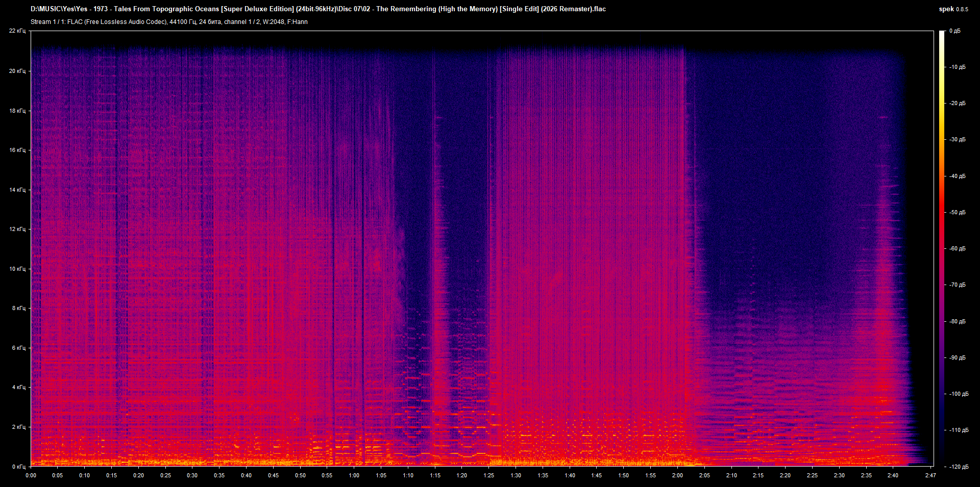Screen dimensions: 980x487
Task: Click the dB color gradient scale bar
Action: pos(942,248)
